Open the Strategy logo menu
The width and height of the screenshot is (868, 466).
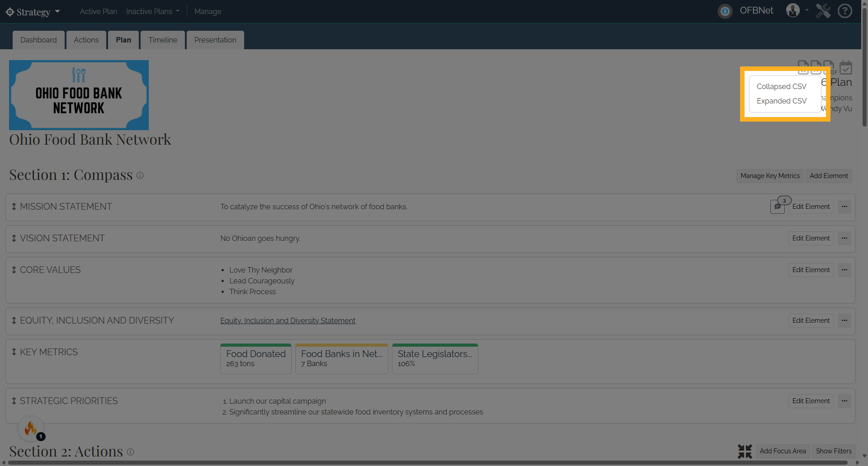[x=33, y=12]
